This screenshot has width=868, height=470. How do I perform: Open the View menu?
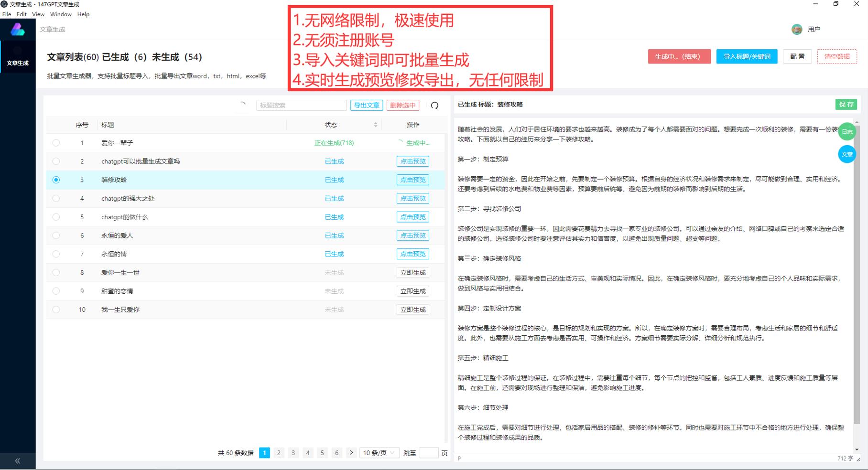[x=37, y=14]
